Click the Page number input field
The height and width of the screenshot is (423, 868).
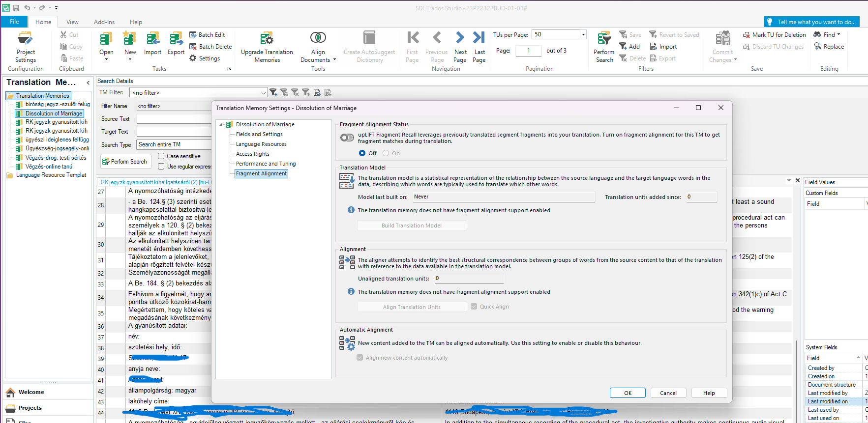(529, 51)
